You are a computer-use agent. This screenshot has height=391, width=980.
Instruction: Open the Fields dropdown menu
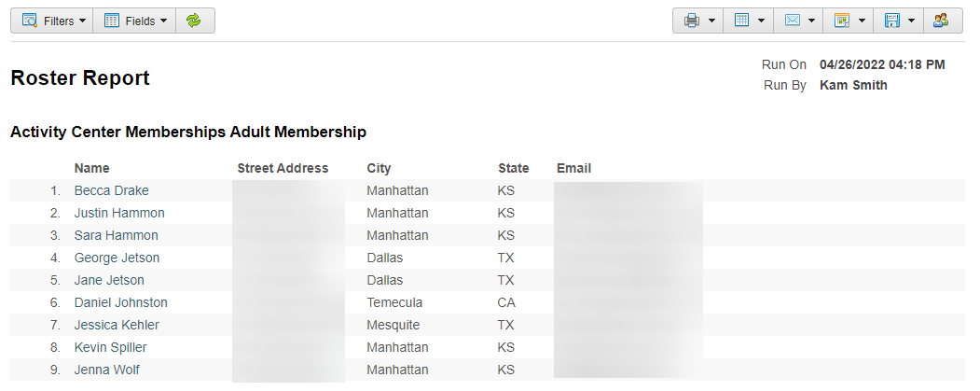[x=134, y=21]
